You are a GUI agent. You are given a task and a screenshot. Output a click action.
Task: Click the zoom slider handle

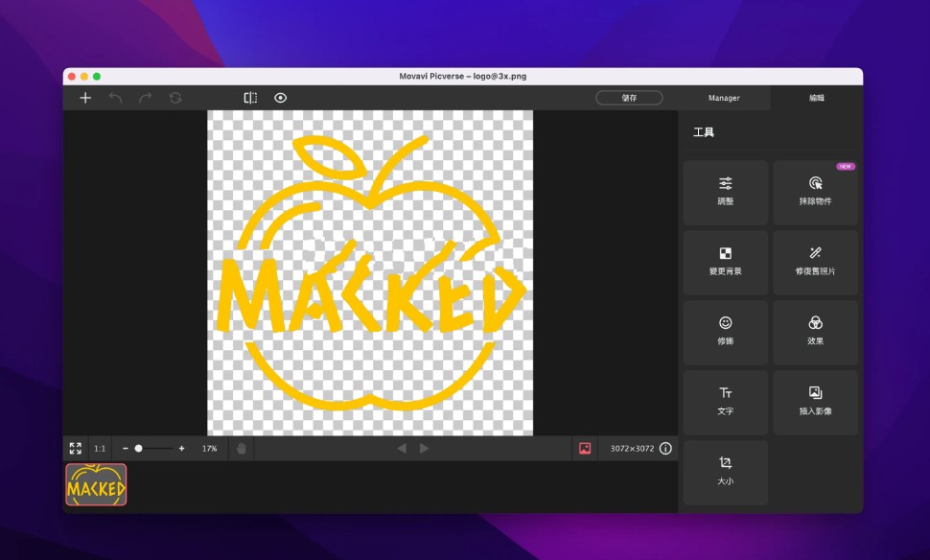coord(138,449)
